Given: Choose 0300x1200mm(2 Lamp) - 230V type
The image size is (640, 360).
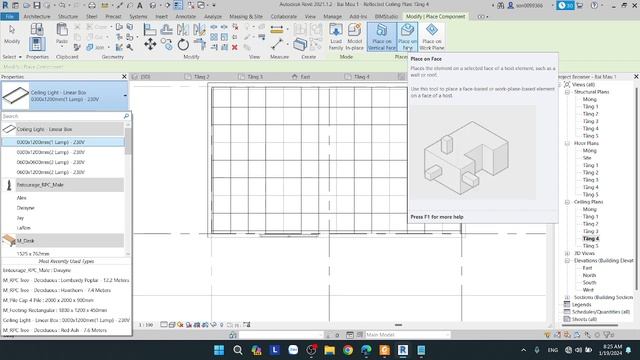Looking at the screenshot, I should [x=63, y=152].
